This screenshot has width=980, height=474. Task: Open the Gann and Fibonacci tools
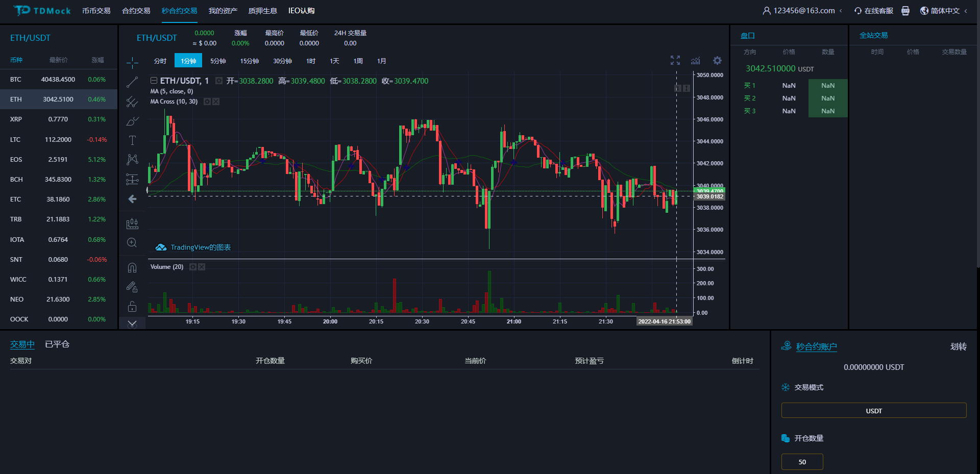[132, 102]
